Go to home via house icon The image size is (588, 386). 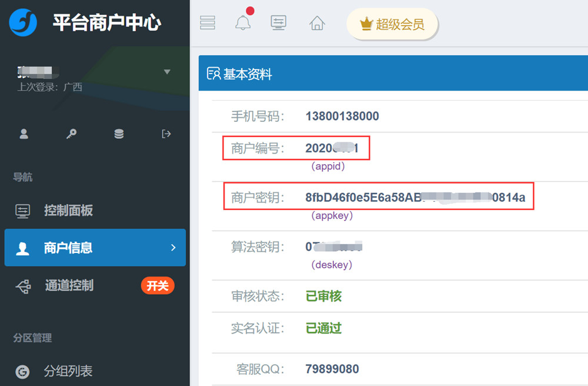[317, 23]
